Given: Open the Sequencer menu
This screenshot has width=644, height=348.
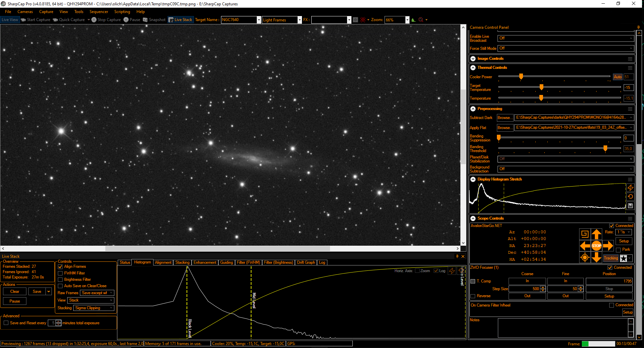Looking at the screenshot, I should click(x=99, y=12).
